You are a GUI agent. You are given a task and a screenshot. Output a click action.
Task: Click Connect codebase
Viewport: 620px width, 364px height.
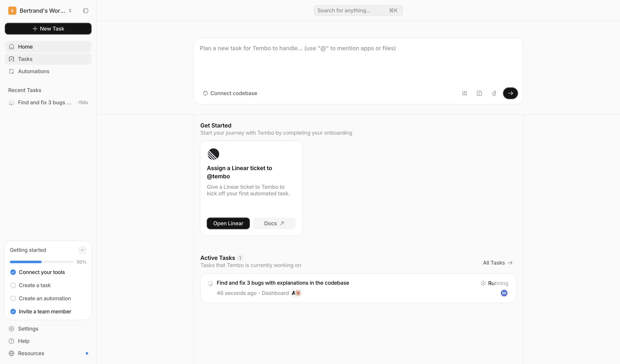[230, 93]
